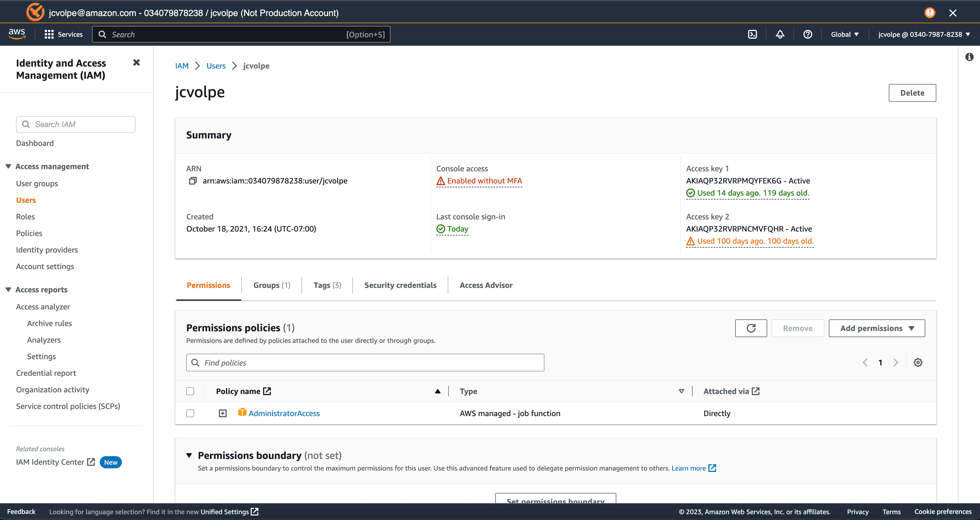The image size is (980, 520).
Task: Check the select-all policies checkbox
Action: coord(190,391)
